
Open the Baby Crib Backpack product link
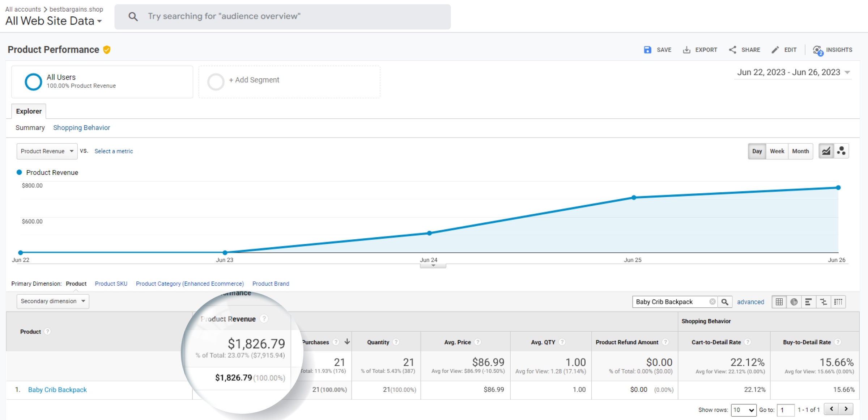click(x=58, y=390)
